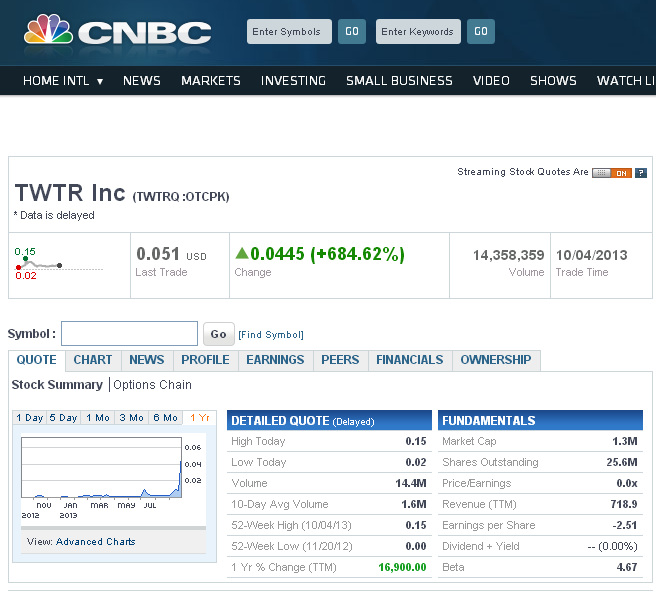This screenshot has height=591, width=656.
Task: Click the 0.051 last trade price
Action: pyautogui.click(x=158, y=254)
